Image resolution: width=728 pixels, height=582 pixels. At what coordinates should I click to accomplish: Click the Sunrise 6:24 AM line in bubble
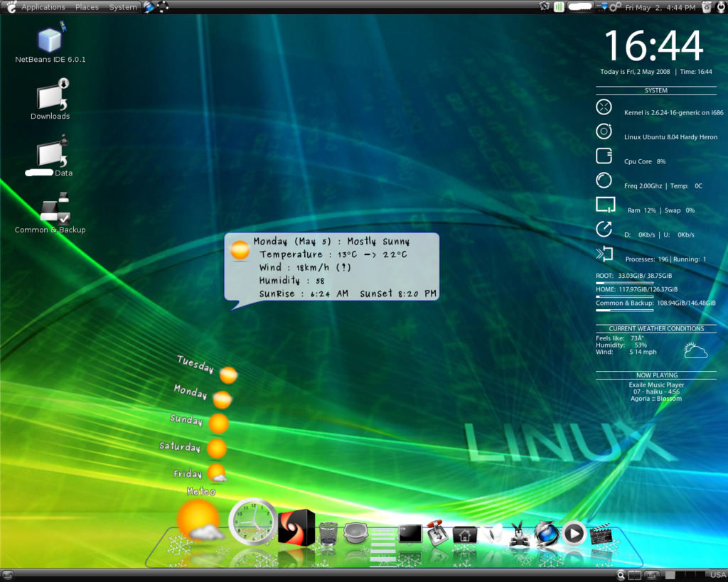(x=348, y=293)
